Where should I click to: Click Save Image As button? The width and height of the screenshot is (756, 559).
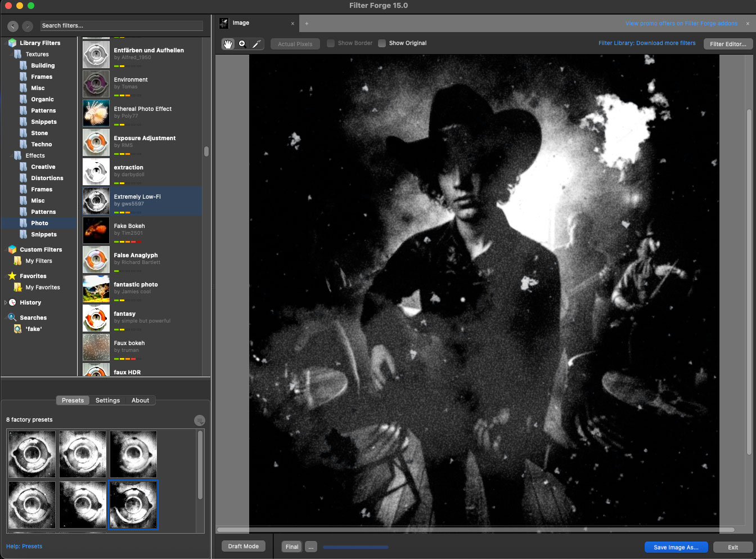pyautogui.click(x=676, y=547)
